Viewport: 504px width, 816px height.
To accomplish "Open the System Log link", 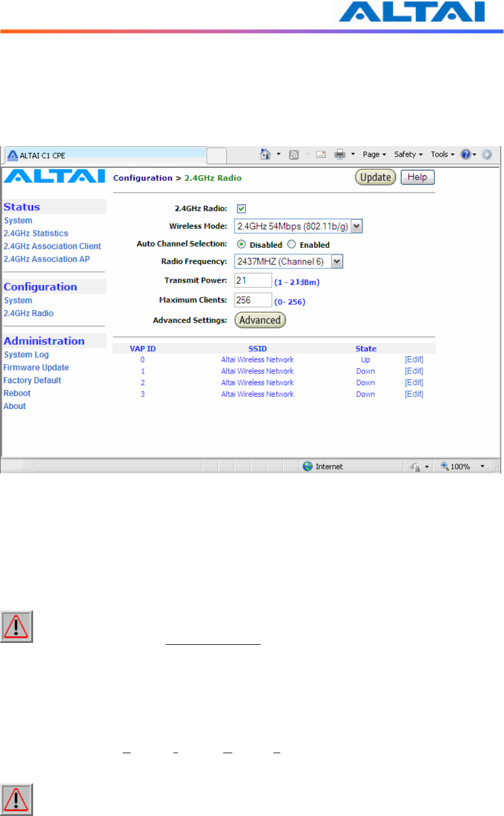I will tap(26, 355).
